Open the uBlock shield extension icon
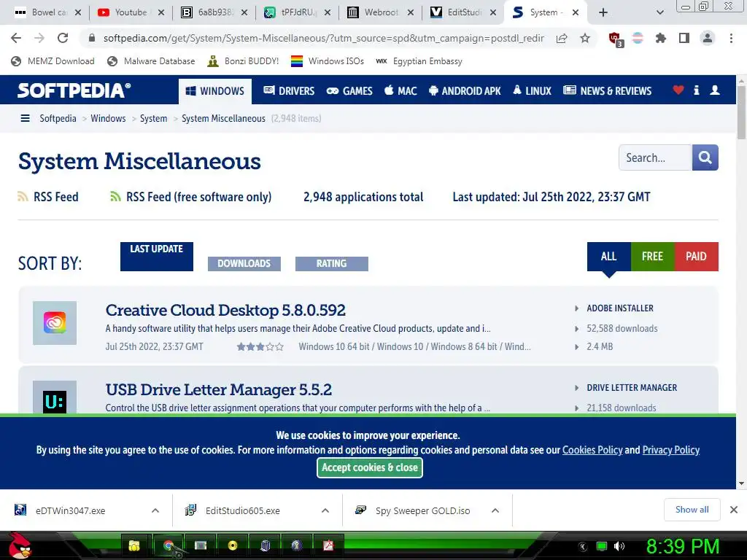Screen dimensions: 747x560 [x=615, y=39]
